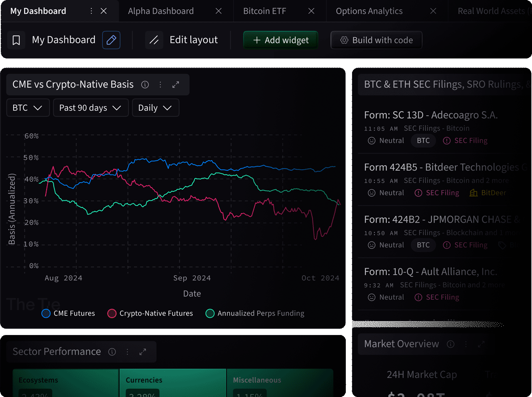The image size is (532, 397).
Task: Click the bookmark icon beside My Dashboard title
Action: point(15,40)
